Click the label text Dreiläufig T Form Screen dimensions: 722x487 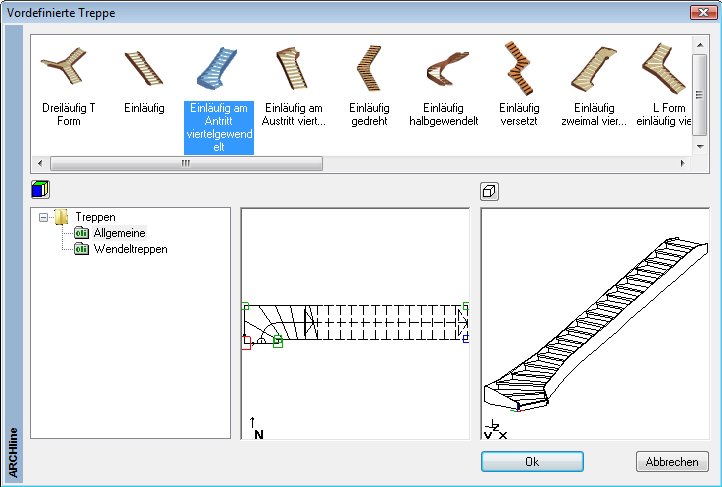[69, 114]
